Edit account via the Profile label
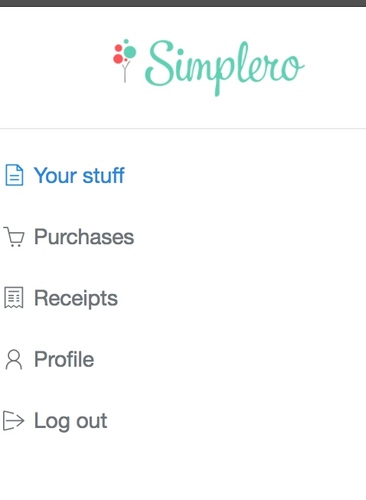The width and height of the screenshot is (366, 500). 64,359
